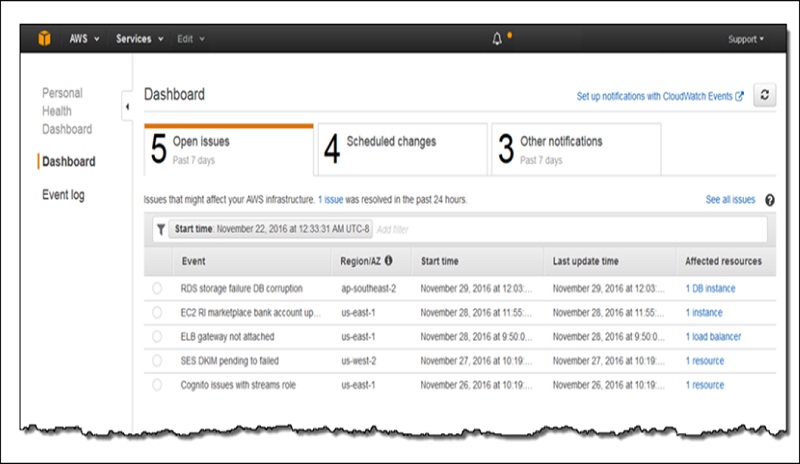800x464 pixels.
Task: Open the 1 DB instance link
Action: 710,289
